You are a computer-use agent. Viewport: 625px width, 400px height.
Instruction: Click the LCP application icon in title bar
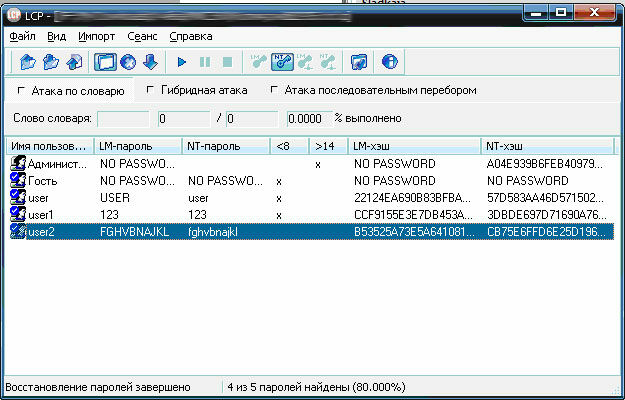(14, 15)
